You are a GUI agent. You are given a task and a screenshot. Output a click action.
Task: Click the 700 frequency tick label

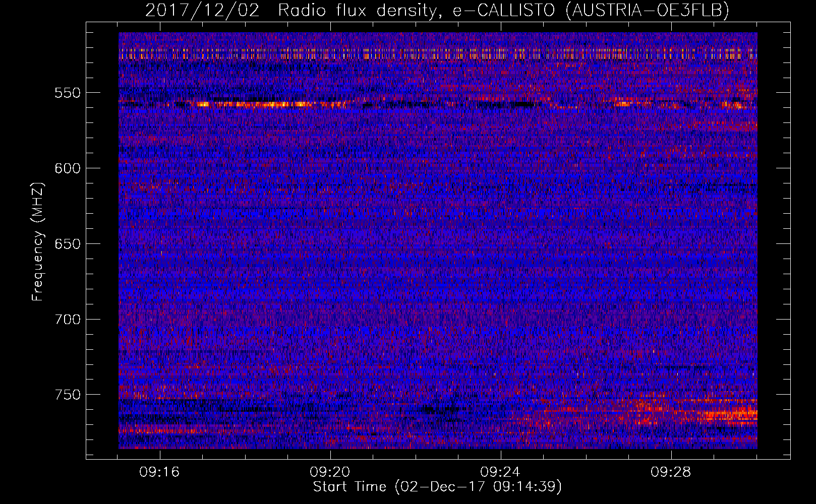[x=68, y=320]
